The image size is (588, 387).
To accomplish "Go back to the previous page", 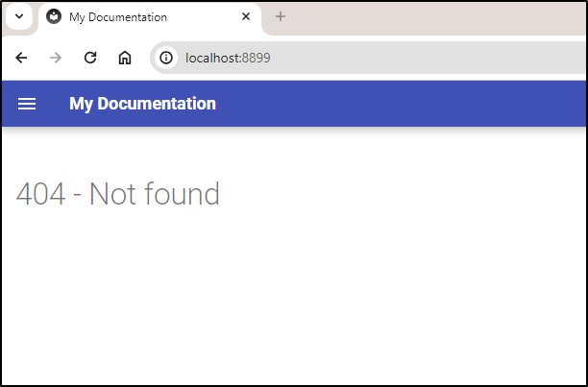I will (x=21, y=58).
